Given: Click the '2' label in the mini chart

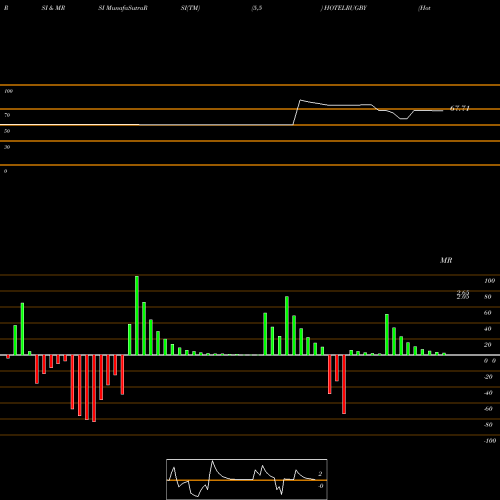Looking at the screenshot, I should tap(320, 474).
